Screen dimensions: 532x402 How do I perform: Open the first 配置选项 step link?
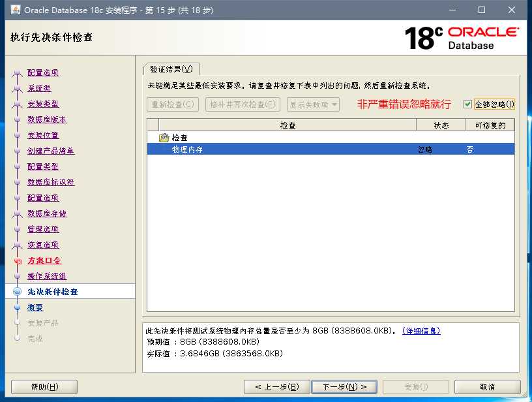click(43, 72)
